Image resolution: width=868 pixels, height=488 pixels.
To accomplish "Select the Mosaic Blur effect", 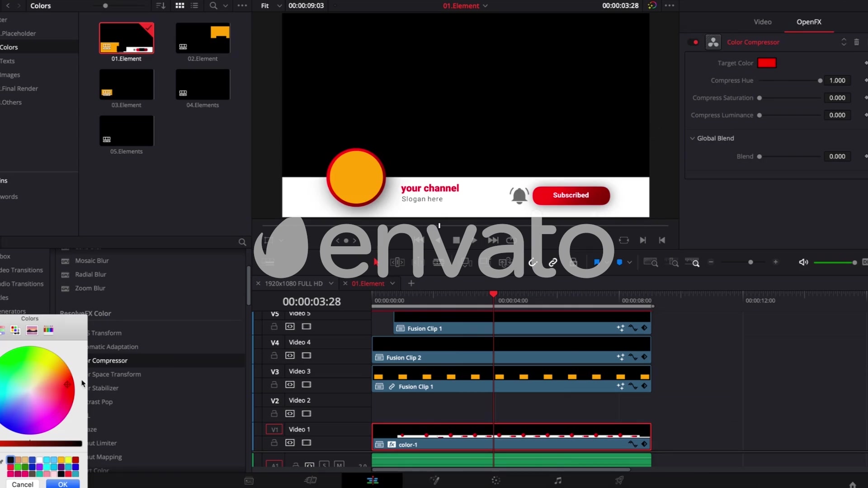I will [x=92, y=261].
